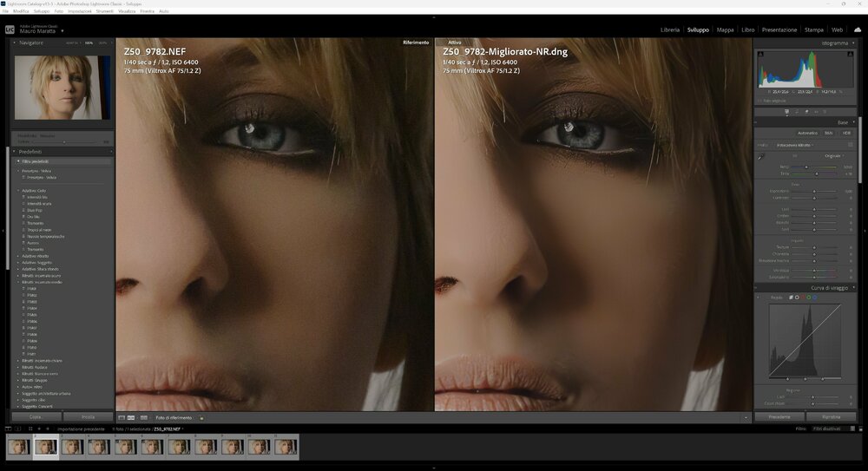
Task: Click the target adjustment tool in Tone Curve panel
Action: tap(759, 298)
